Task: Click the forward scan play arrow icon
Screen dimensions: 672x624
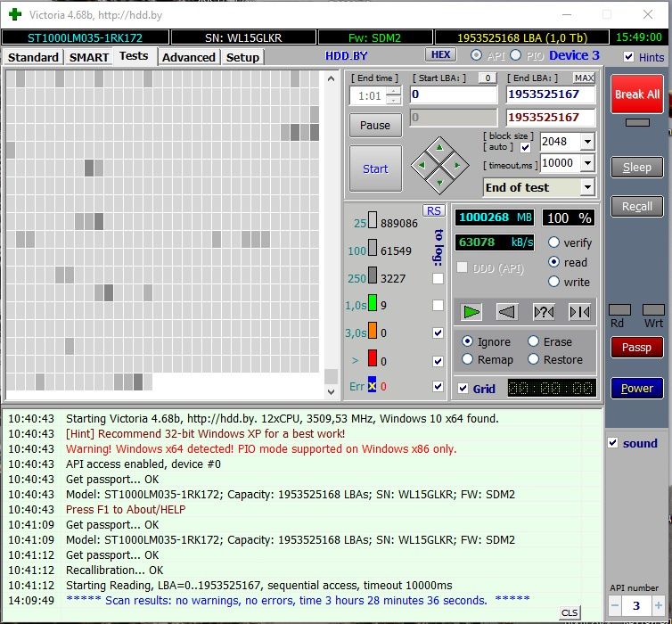Action: [471, 311]
